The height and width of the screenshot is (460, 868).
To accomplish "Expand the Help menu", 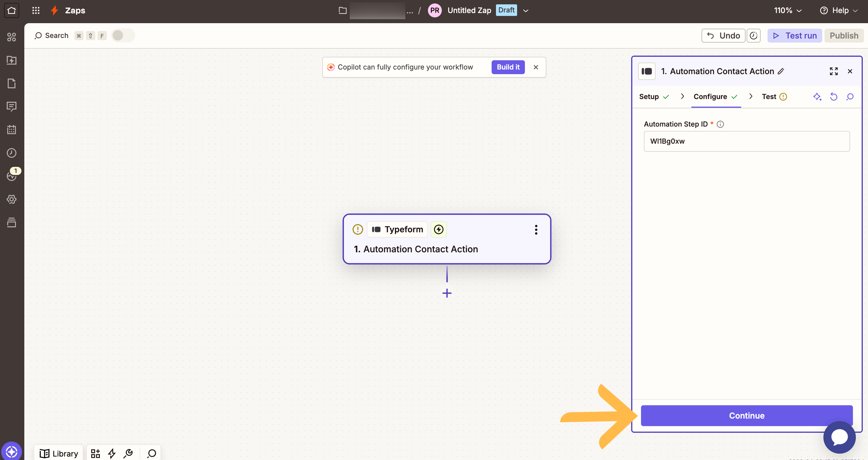I will [839, 10].
